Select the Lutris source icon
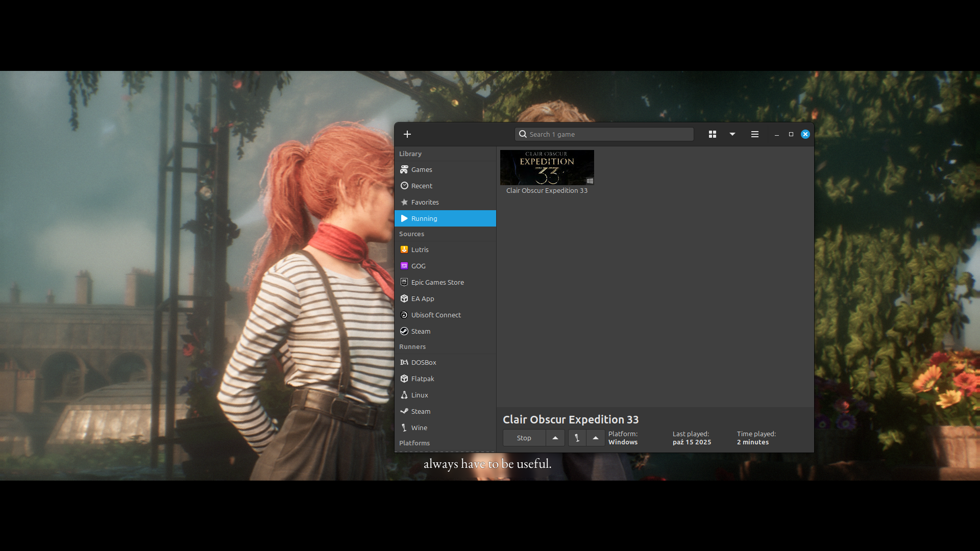The height and width of the screenshot is (551, 980). [404, 249]
